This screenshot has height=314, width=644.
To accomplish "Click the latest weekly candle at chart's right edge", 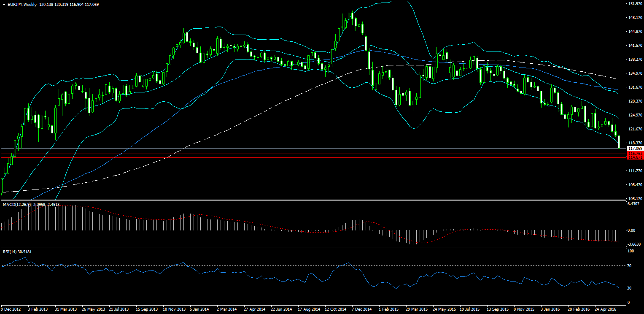I will point(619,142).
